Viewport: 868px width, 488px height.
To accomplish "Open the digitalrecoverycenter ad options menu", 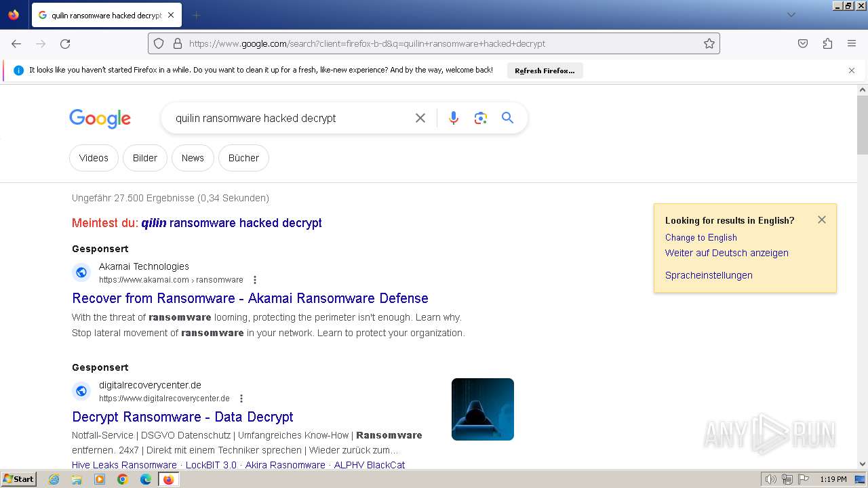I will pos(241,399).
